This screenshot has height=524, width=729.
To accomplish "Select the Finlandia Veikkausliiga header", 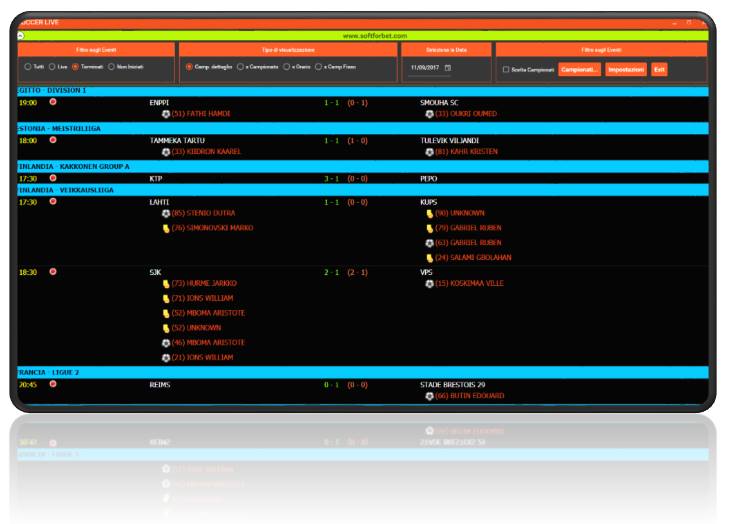I will 363,190.
